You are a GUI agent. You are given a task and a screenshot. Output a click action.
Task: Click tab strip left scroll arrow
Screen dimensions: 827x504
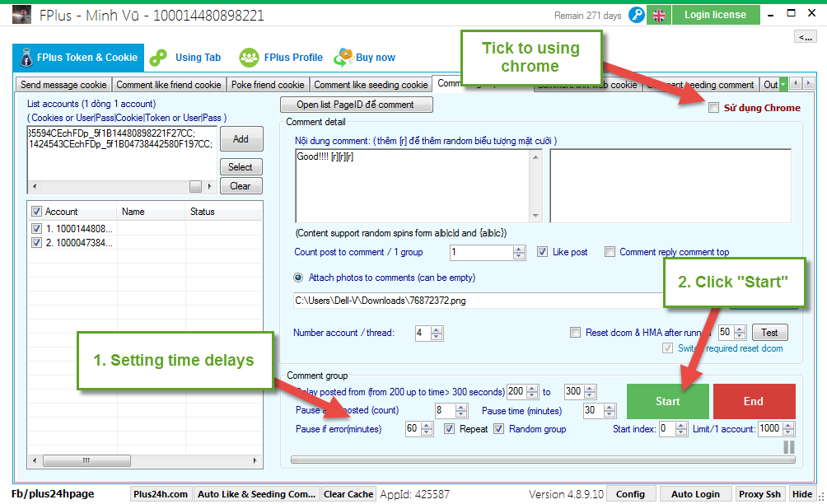pos(796,83)
